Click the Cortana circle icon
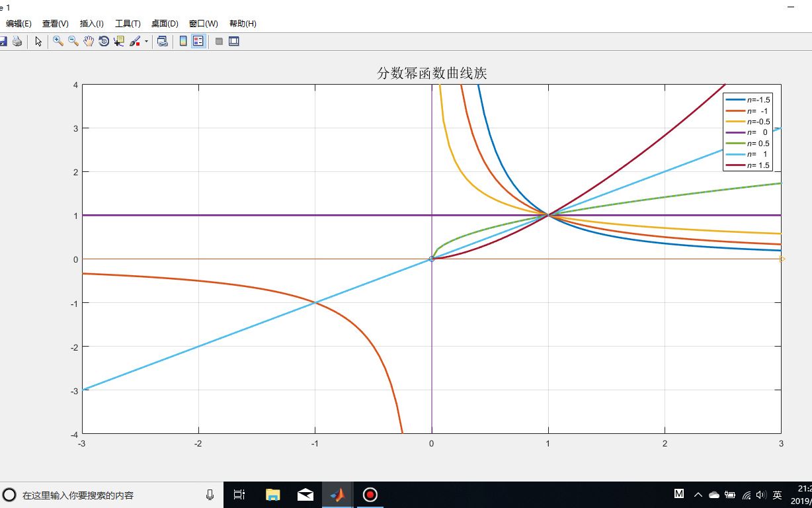The height and width of the screenshot is (508, 812). point(9,495)
